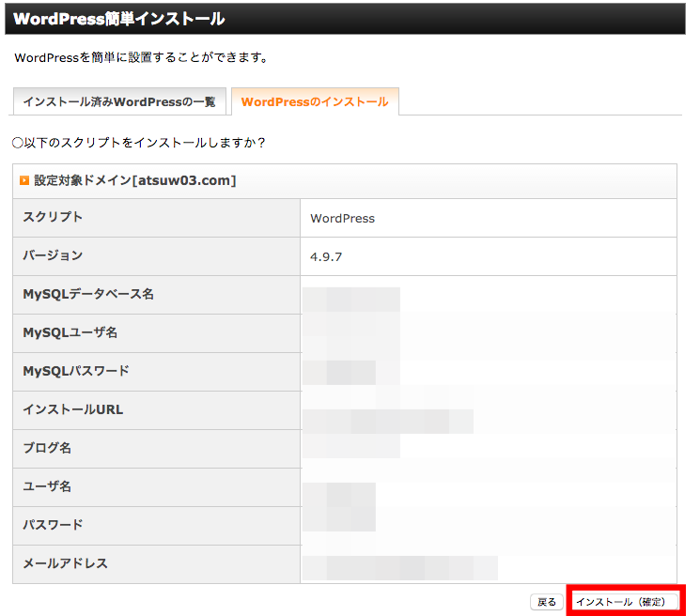Click the MySQLパスワード label

click(x=76, y=371)
